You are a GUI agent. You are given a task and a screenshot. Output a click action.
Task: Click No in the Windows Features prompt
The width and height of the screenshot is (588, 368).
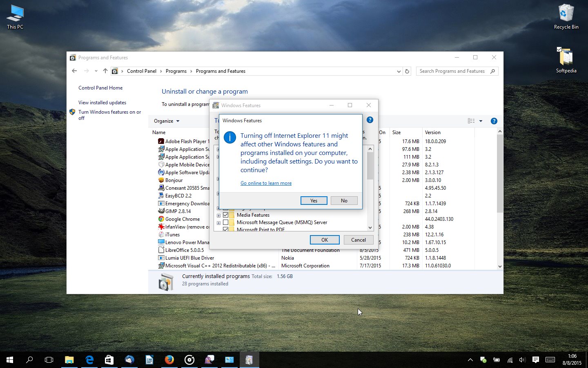coord(344,200)
